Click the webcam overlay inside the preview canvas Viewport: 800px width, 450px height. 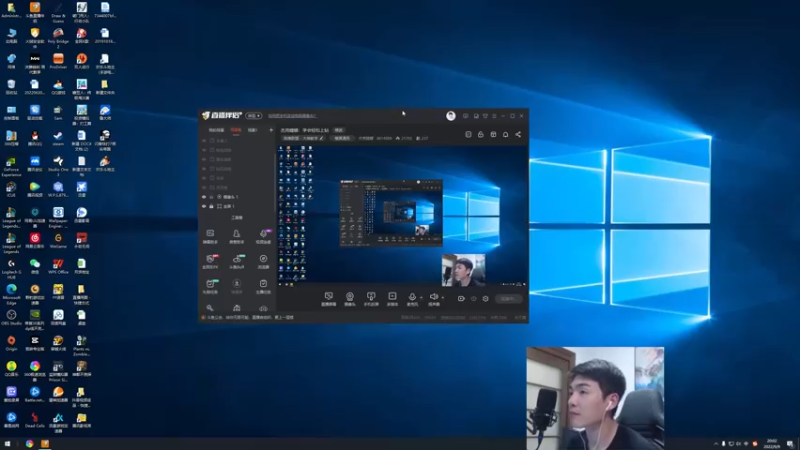pyautogui.click(x=463, y=270)
